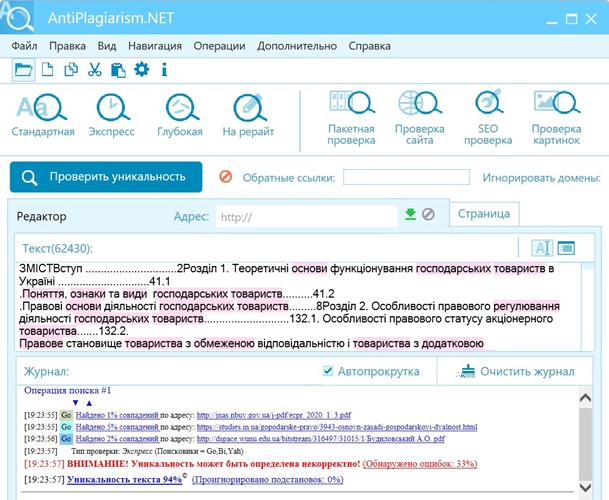Open the Дополнительно menu

coord(297,46)
